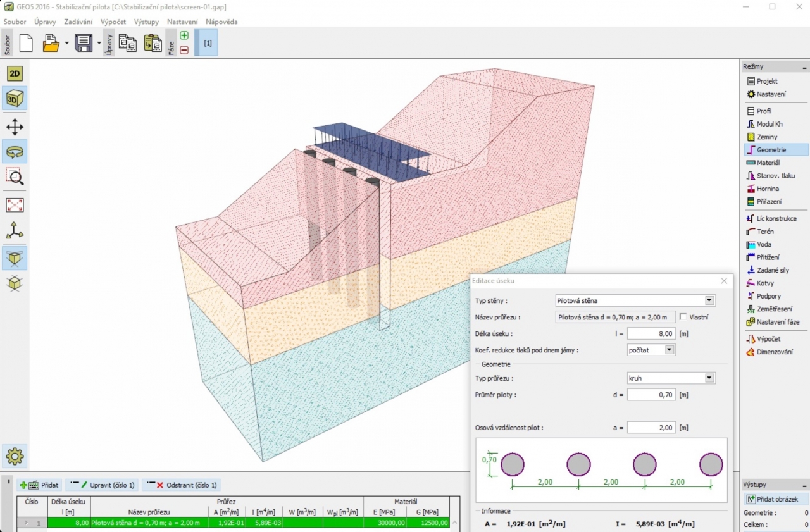Activate the 3D view button
This screenshot has height=532, width=810.
(x=15, y=98)
